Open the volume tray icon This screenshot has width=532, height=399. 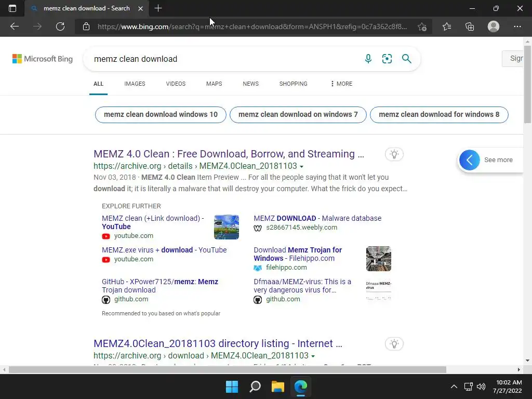(481, 387)
